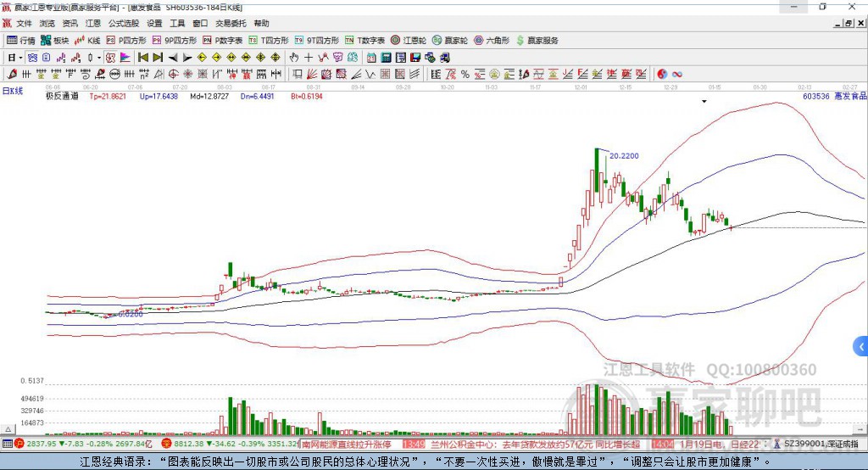The image size is (868, 470).
Task: Open 赢家服务 with the dollar icon
Action: 537,41
